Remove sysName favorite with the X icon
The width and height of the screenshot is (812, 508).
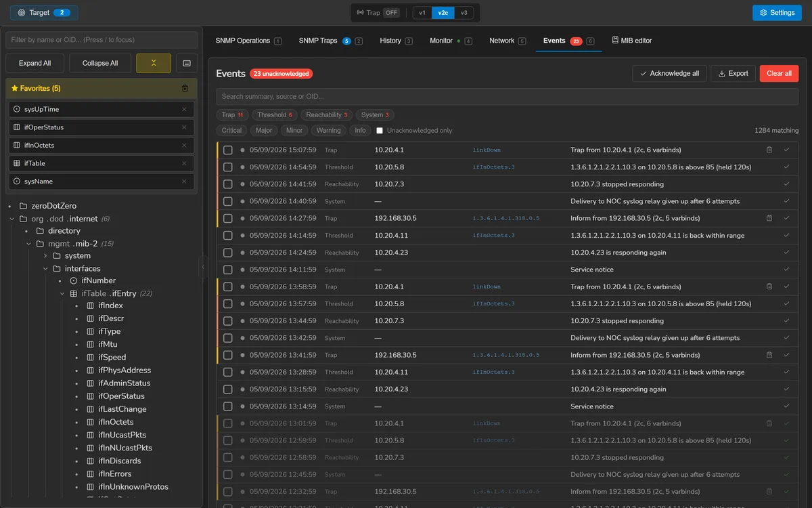click(x=184, y=182)
